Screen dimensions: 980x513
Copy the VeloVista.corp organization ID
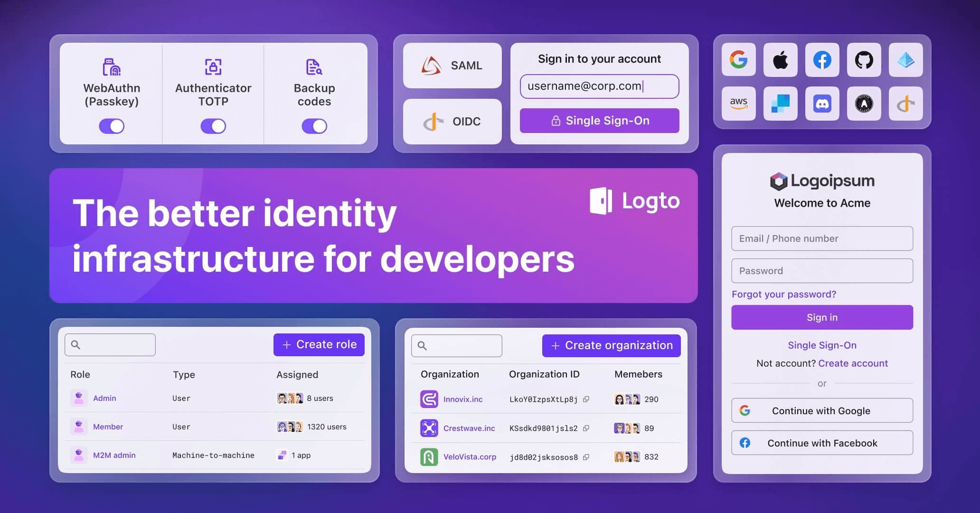pyautogui.click(x=586, y=457)
